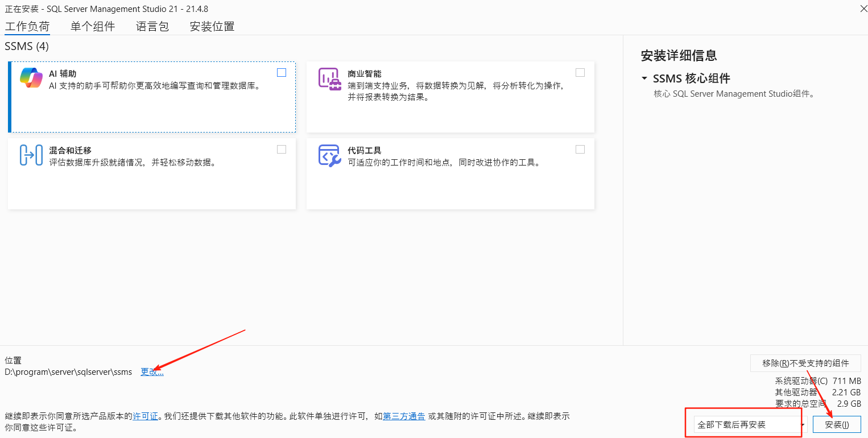Collapse the SSMS 核心组件 section
Image resolution: width=868 pixels, height=438 pixels.
(x=644, y=78)
